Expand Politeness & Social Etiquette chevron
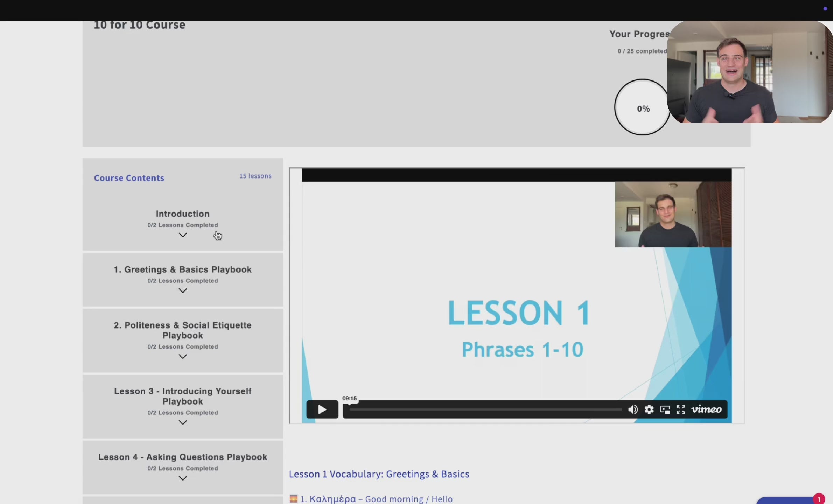 pyautogui.click(x=183, y=356)
